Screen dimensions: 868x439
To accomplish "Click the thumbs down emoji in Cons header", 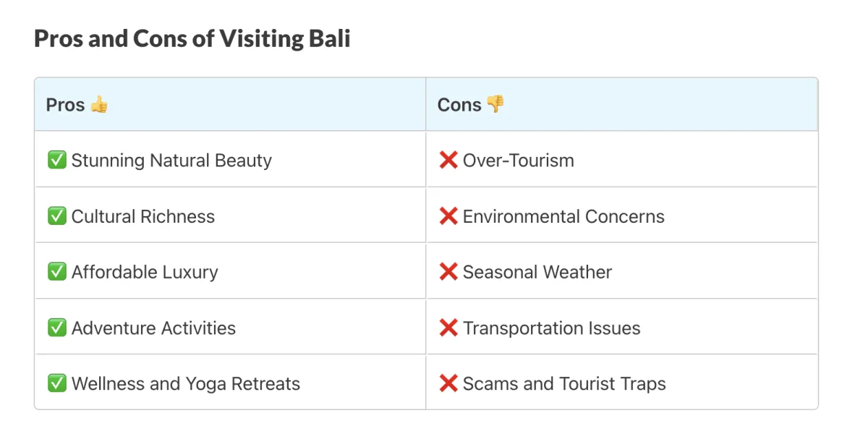I will point(495,104).
